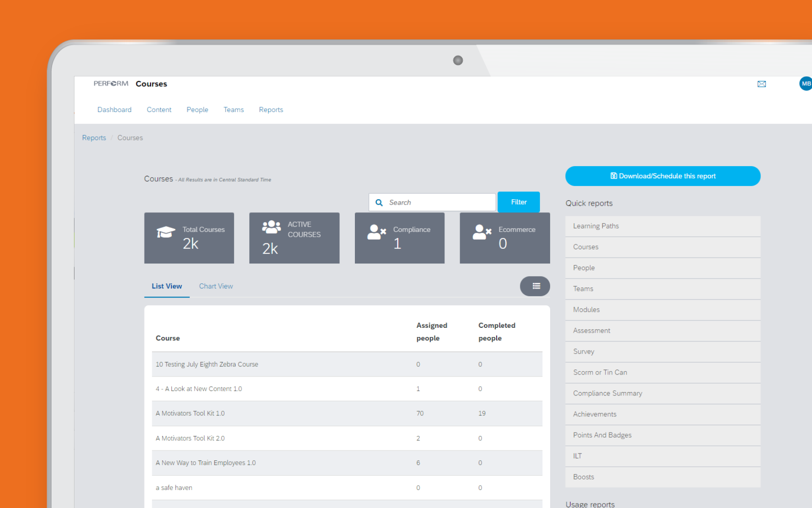Click the Usage reports heading
The height and width of the screenshot is (508, 812).
[590, 504]
